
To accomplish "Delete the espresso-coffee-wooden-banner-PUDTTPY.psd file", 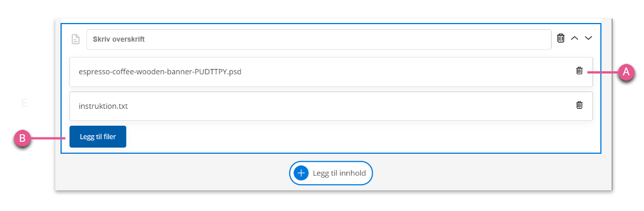I will tap(579, 71).
